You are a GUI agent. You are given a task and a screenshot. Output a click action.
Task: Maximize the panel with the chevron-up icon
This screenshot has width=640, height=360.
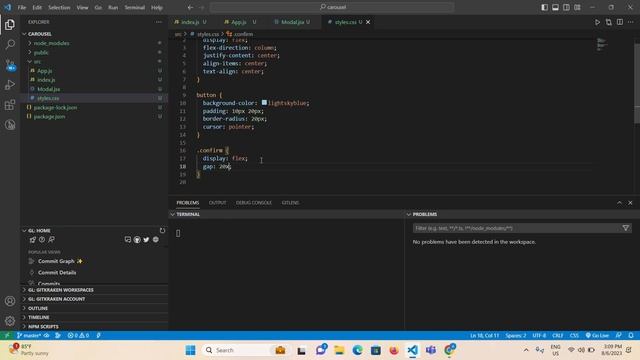click(x=619, y=203)
